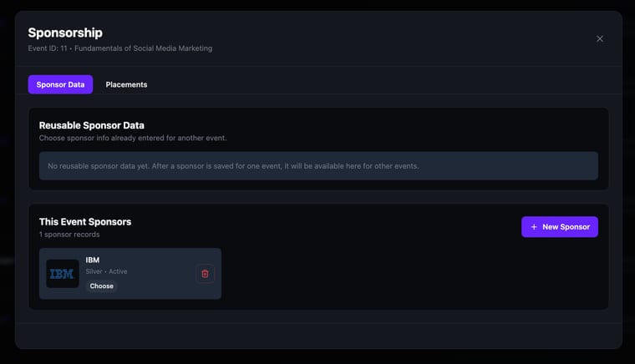The height and width of the screenshot is (364, 635).
Task: Select the 'Choose sponsor info already entered' subtitle
Action: [x=133, y=138]
